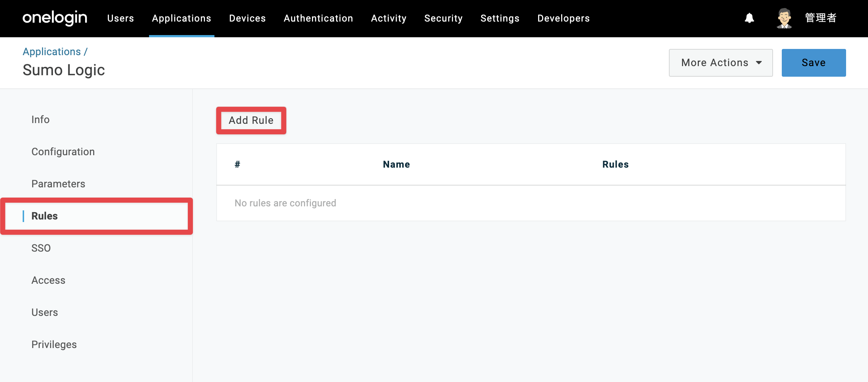868x382 pixels.
Task: Click the Name column header
Action: 396,164
